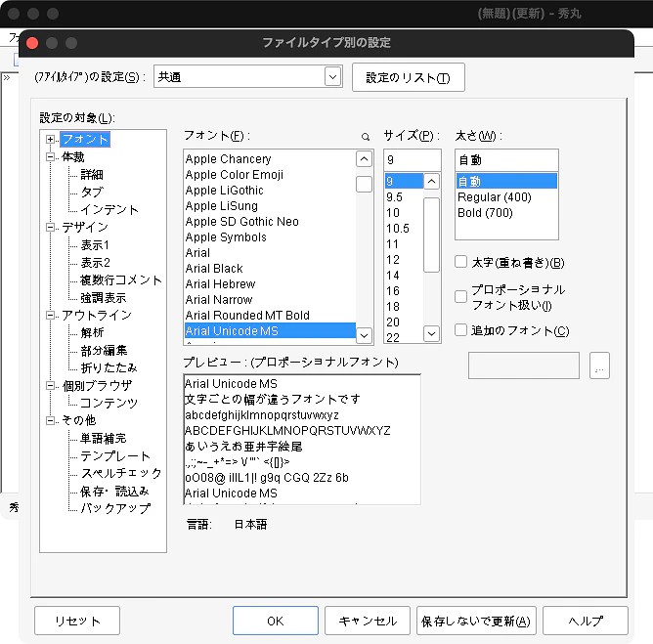
Task: Confirm with the OK button
Action: 276,621
